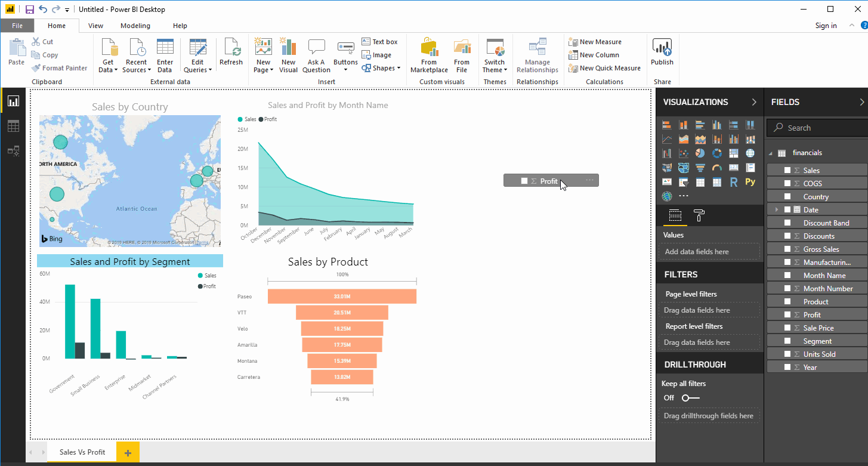Add a new report page with plus
Image resolution: width=868 pixels, height=466 pixels.
[x=128, y=452]
